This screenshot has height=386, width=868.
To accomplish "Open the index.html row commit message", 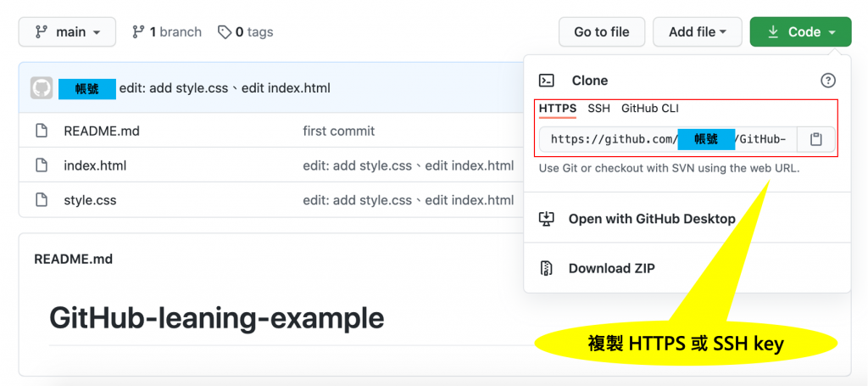I will (408, 165).
